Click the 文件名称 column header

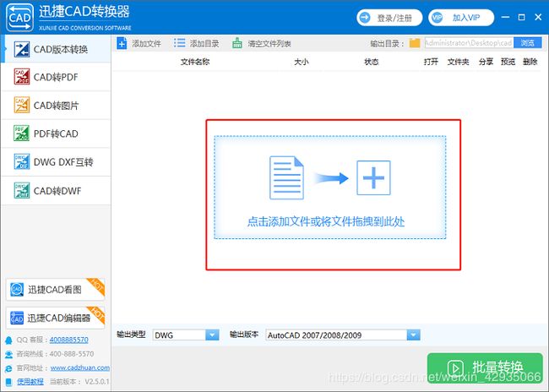[195, 62]
